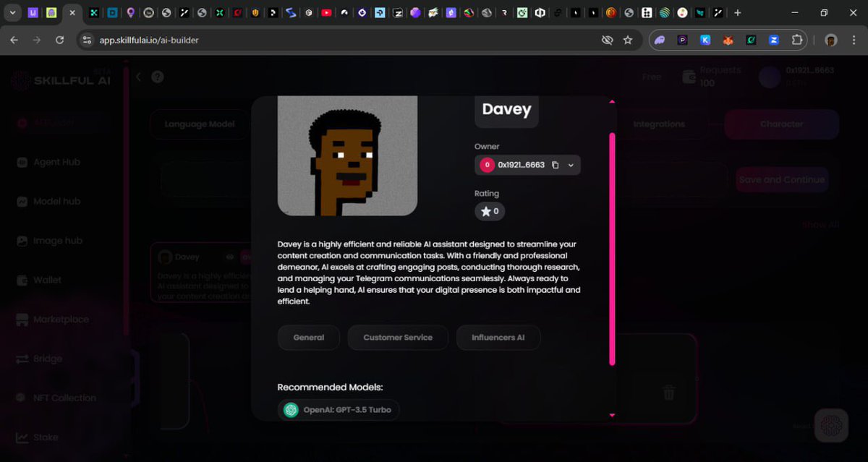Open the blue K extension icon
The width and height of the screenshot is (868, 462).
pos(705,40)
